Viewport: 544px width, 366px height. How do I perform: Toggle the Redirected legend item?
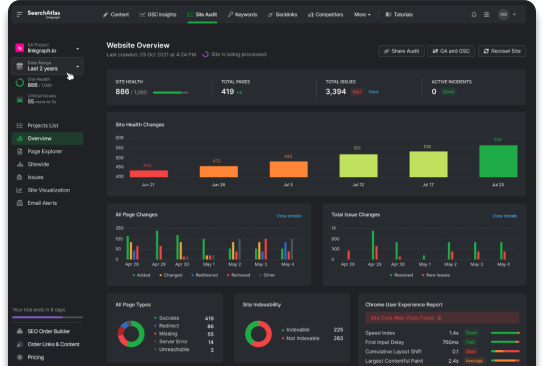[205, 275]
